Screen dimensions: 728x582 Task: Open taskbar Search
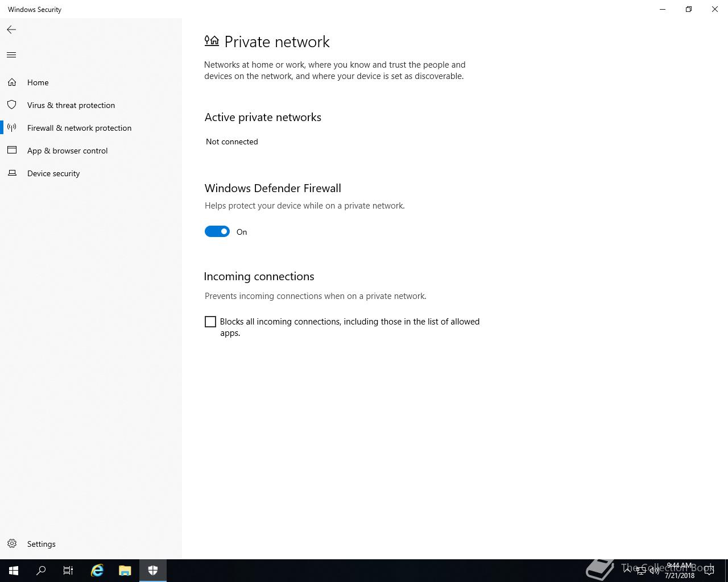point(41,571)
